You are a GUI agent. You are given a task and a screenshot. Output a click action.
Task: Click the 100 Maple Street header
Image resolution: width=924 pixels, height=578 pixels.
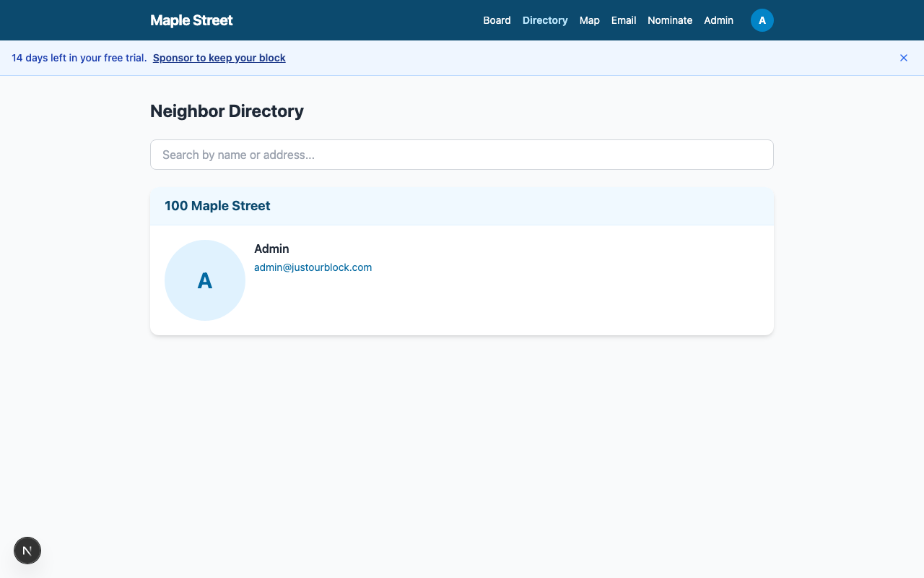pyautogui.click(x=217, y=206)
